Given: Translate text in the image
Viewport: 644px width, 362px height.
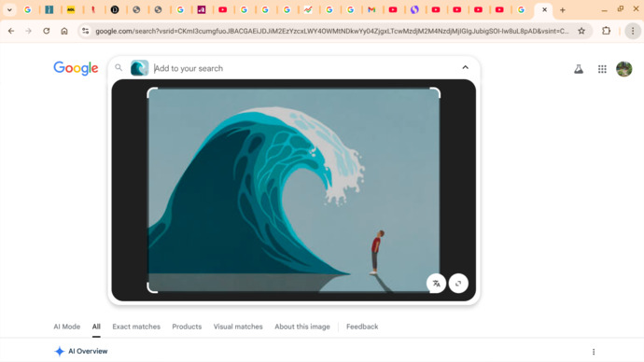Looking at the screenshot, I should [x=436, y=284].
